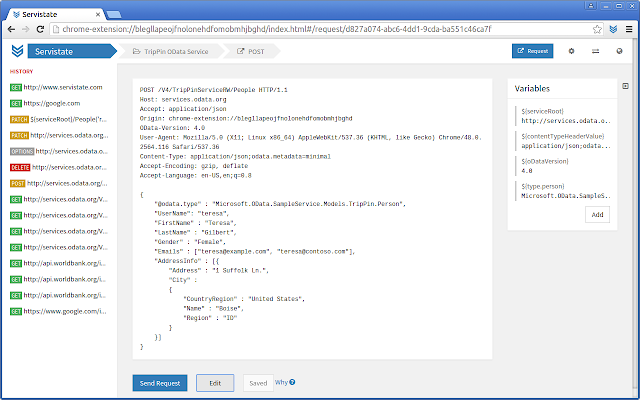Viewport: 640px width, 400px height.
Task: Open the Why help link
Action: click(x=285, y=382)
